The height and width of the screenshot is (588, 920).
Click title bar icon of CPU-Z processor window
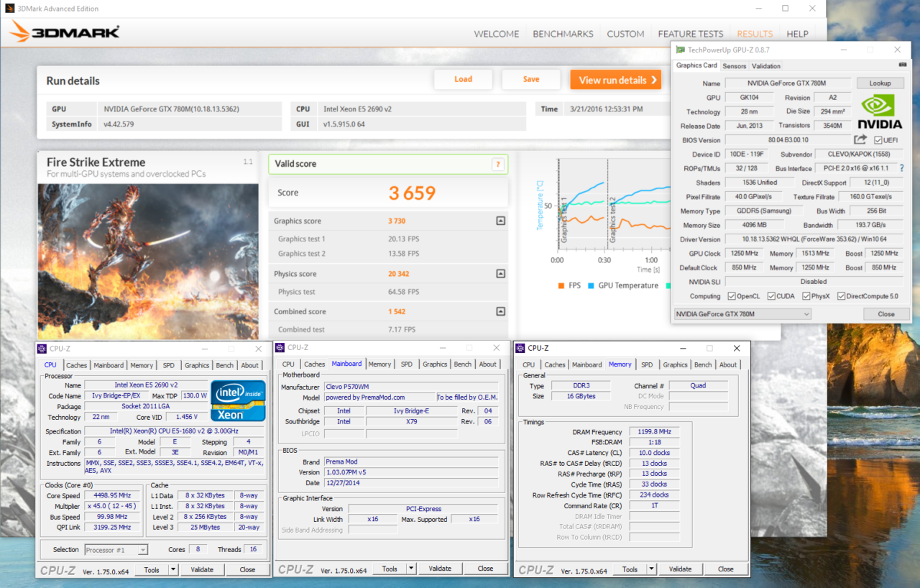pyautogui.click(x=42, y=349)
